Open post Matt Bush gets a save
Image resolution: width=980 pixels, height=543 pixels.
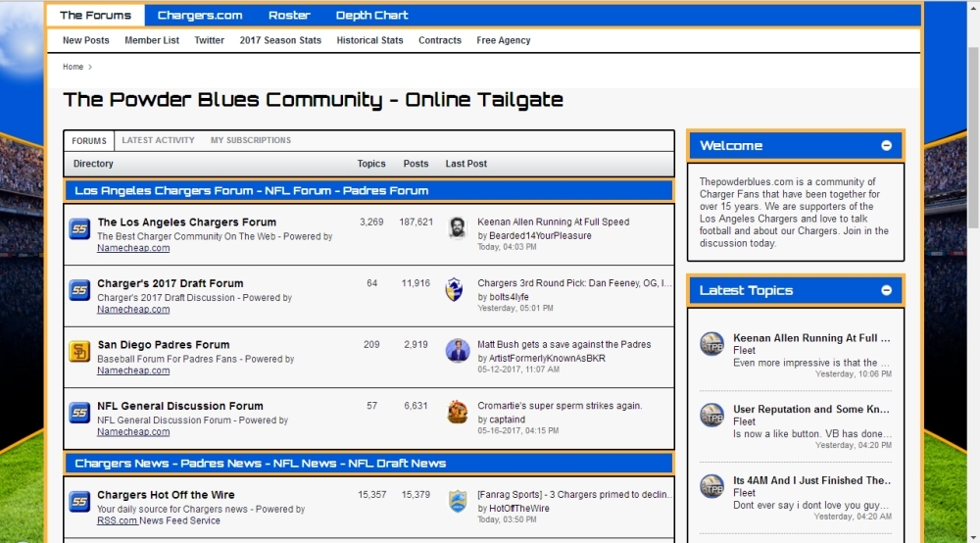click(x=564, y=344)
